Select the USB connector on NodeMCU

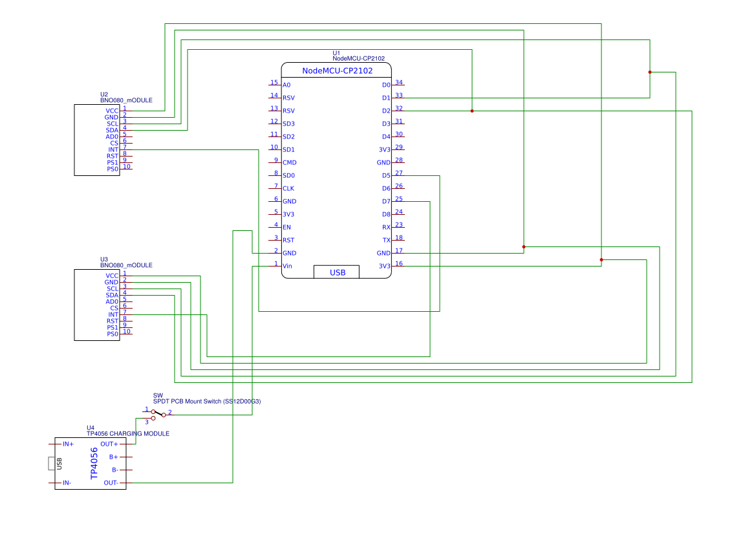click(x=336, y=272)
